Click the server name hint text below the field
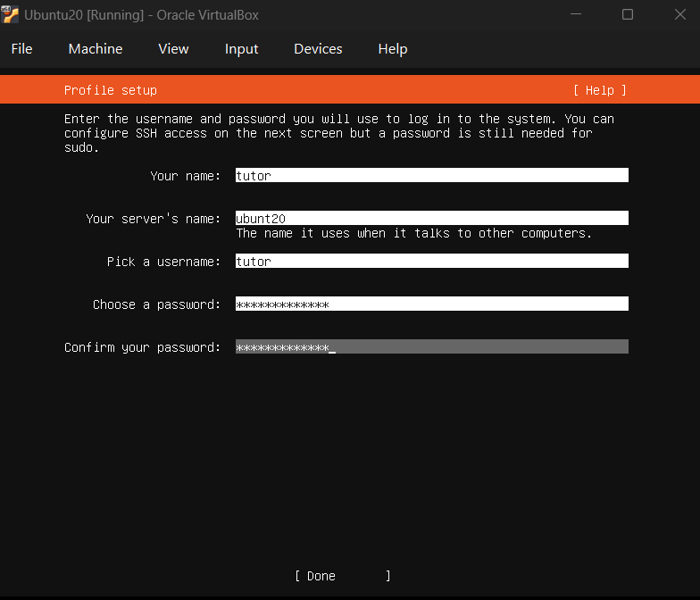 (414, 233)
